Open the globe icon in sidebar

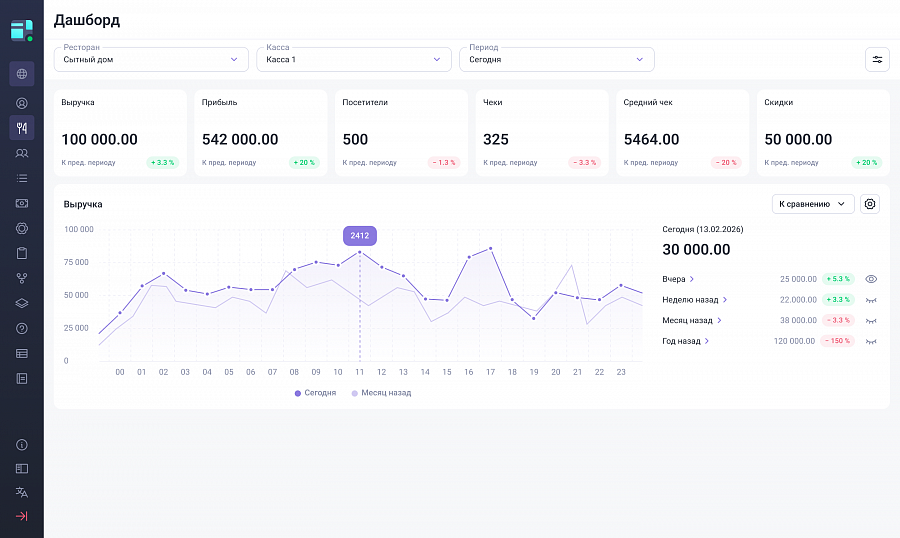pos(22,73)
